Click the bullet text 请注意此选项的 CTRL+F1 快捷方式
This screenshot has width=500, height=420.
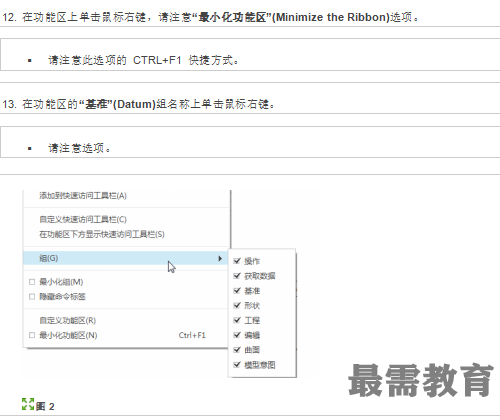click(143, 60)
